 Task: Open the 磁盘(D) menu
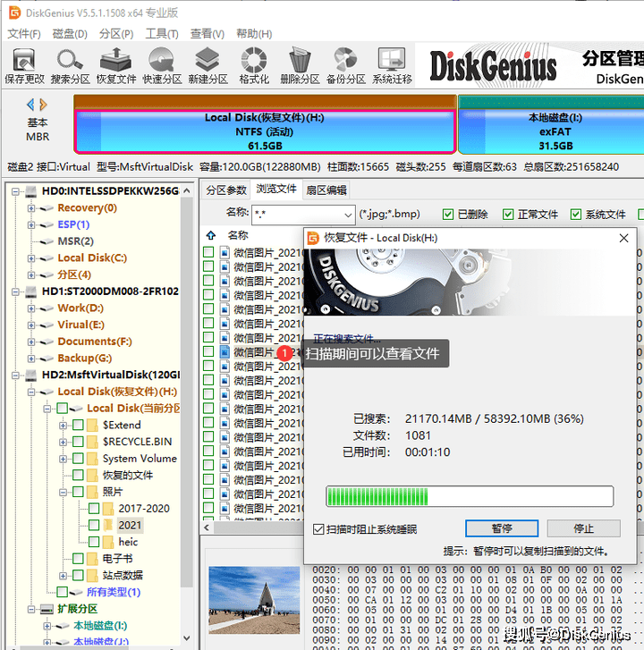pyautogui.click(x=70, y=34)
